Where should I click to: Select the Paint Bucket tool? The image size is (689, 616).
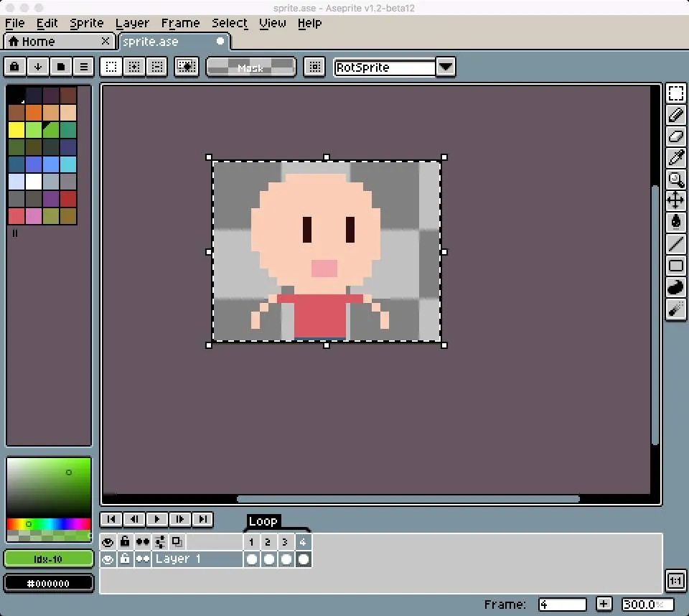tap(676, 221)
